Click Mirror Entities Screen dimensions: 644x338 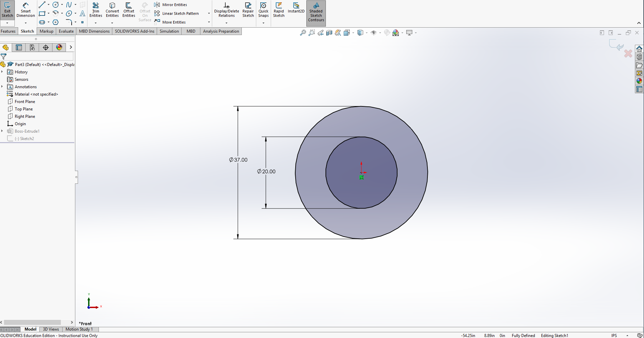point(171,5)
